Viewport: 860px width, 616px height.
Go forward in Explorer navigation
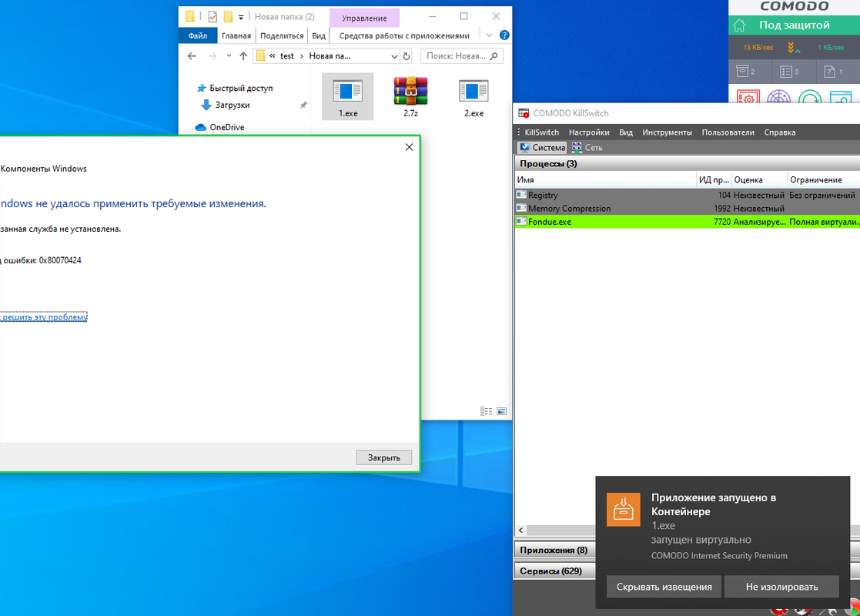pyautogui.click(x=212, y=56)
